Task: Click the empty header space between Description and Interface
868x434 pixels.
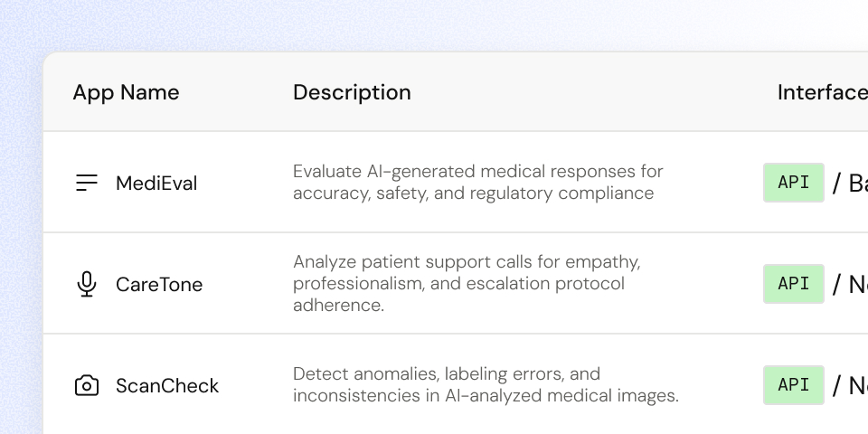Action: [592, 92]
